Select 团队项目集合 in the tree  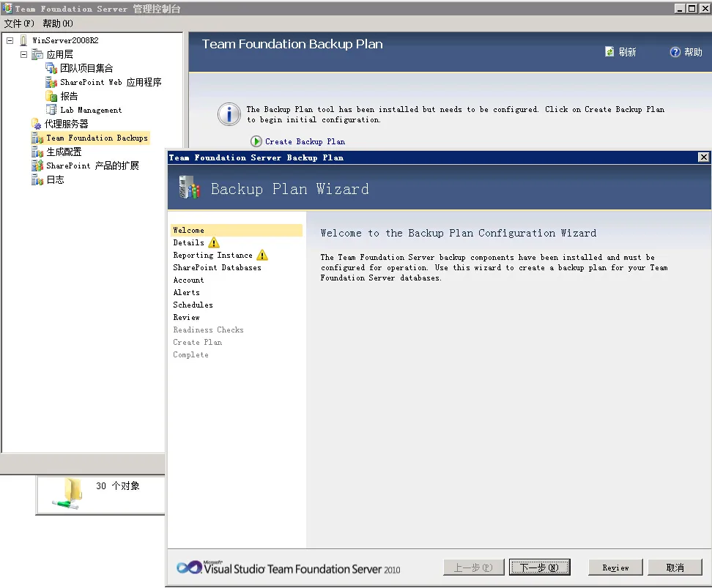(x=86, y=69)
